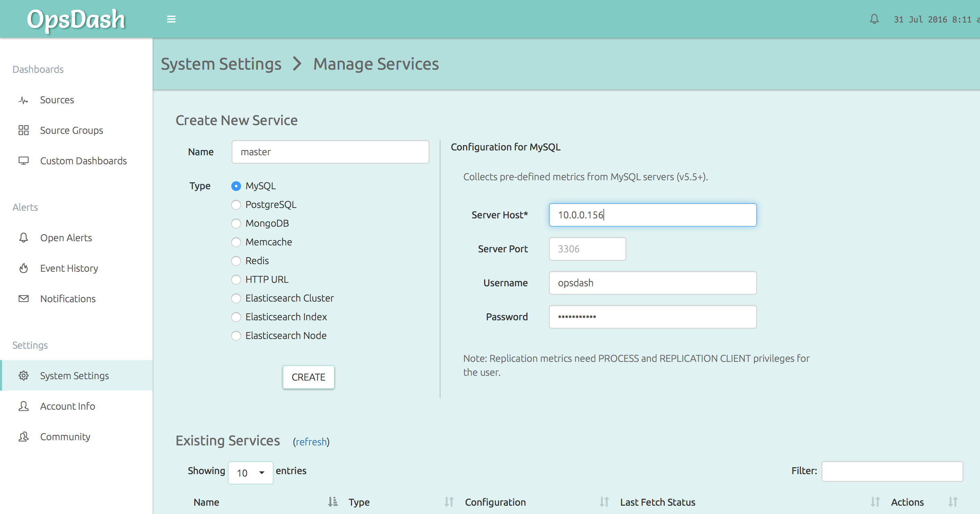Click the System Settings gear icon
Viewport: 980px width, 514px height.
pyautogui.click(x=24, y=376)
